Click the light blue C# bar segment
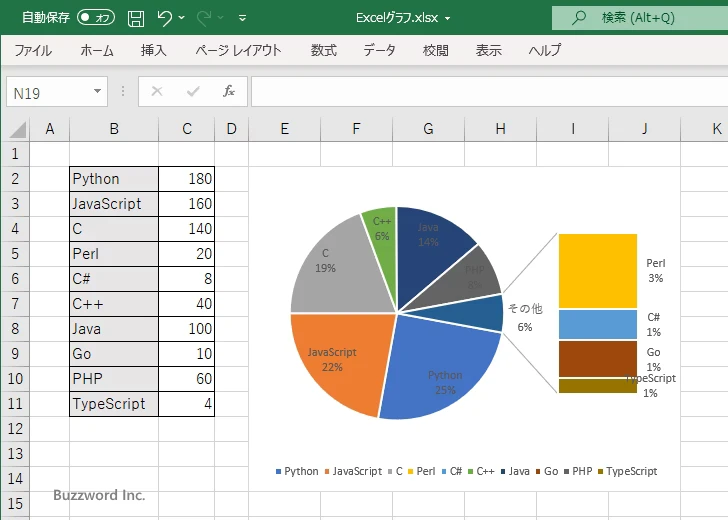Image resolution: width=728 pixels, height=520 pixels. pyautogui.click(x=598, y=325)
